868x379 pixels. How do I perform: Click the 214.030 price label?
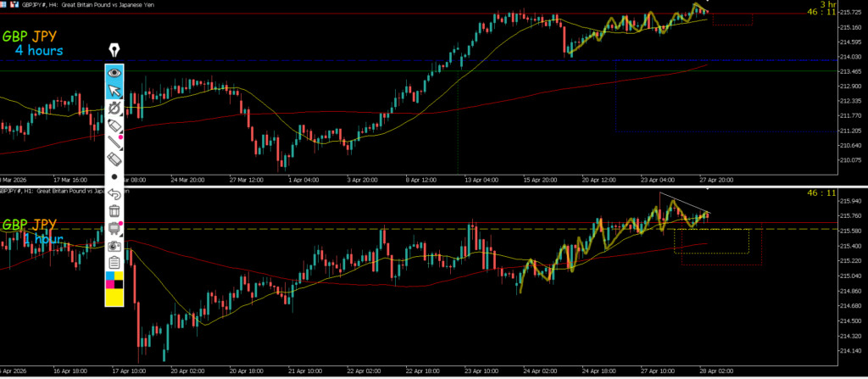852,57
